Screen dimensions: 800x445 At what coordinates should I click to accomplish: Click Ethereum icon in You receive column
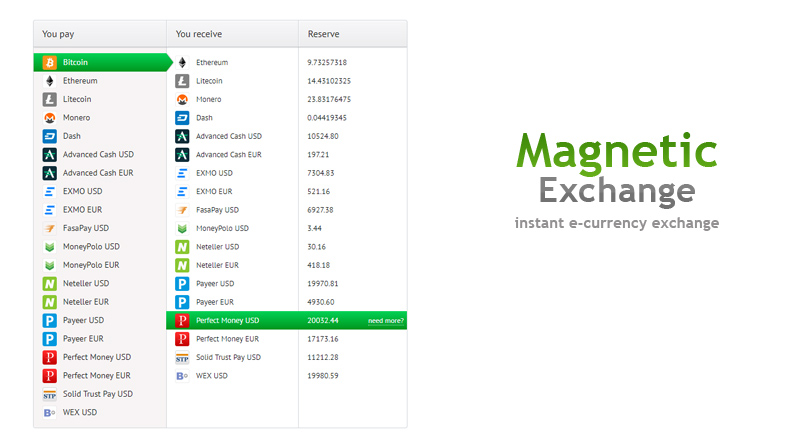182,62
